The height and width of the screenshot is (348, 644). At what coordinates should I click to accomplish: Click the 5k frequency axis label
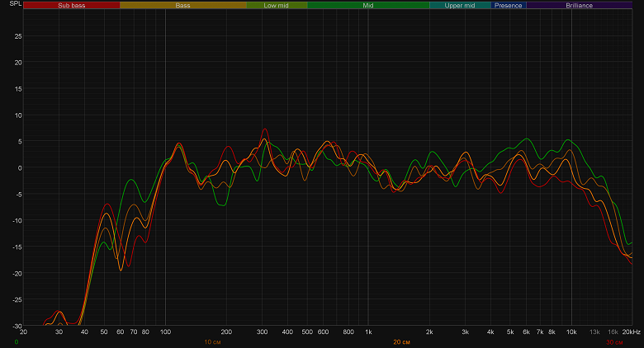pyautogui.click(x=510, y=332)
